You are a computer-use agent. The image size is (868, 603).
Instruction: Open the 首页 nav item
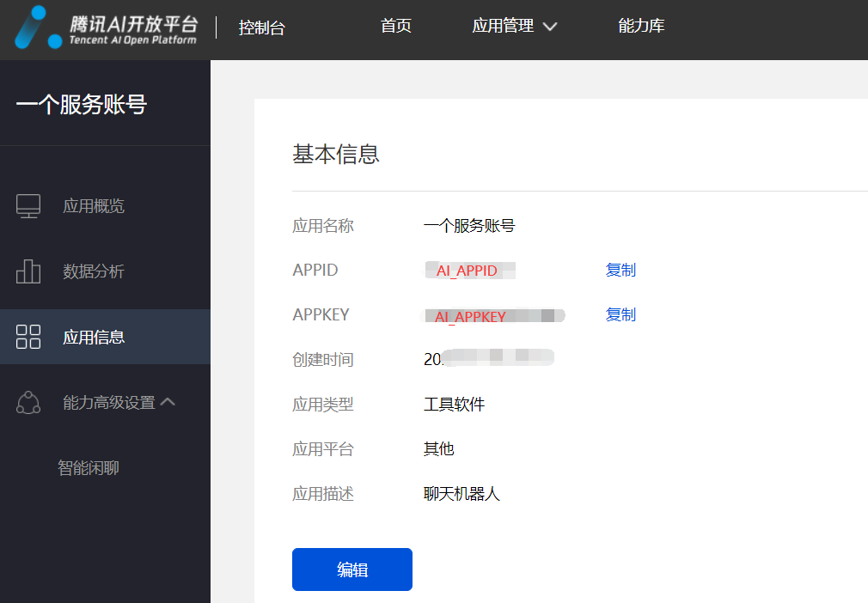(396, 26)
